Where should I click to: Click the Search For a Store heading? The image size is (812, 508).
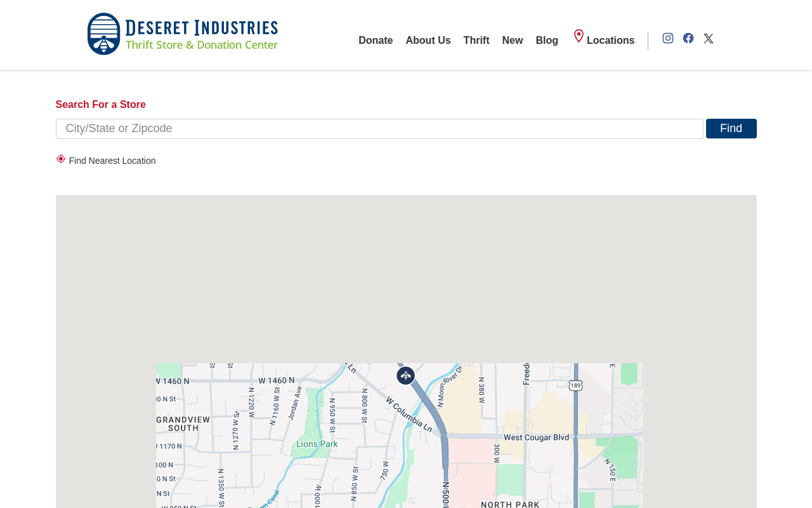[100, 105]
